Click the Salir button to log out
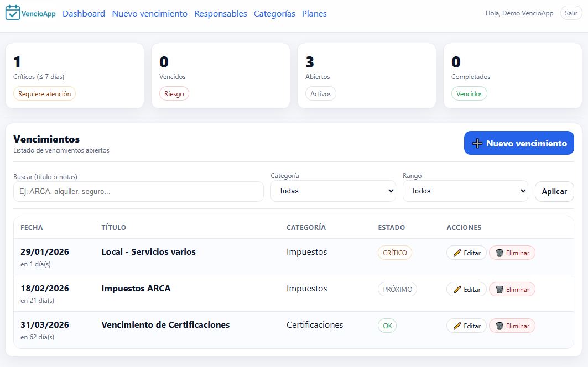The height and width of the screenshot is (367, 588). tap(571, 13)
